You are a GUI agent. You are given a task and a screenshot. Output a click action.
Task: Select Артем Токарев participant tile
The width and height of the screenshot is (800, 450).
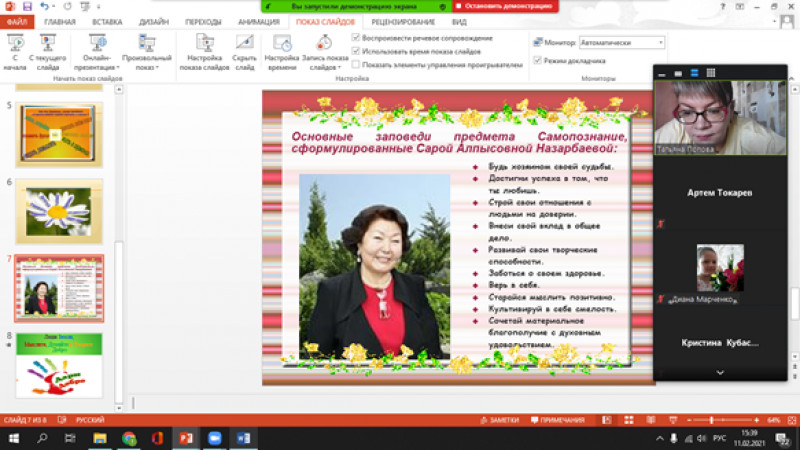tap(720, 193)
